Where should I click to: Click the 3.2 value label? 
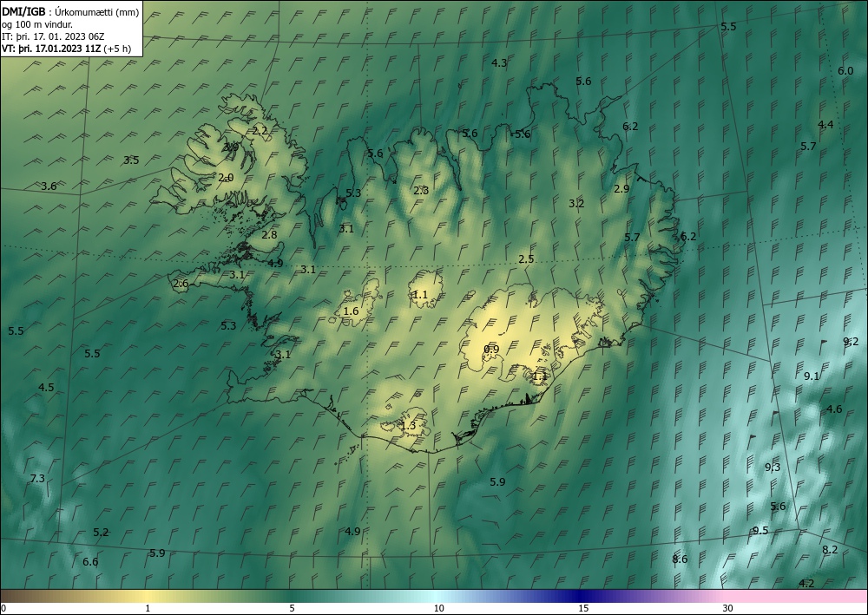coord(576,204)
